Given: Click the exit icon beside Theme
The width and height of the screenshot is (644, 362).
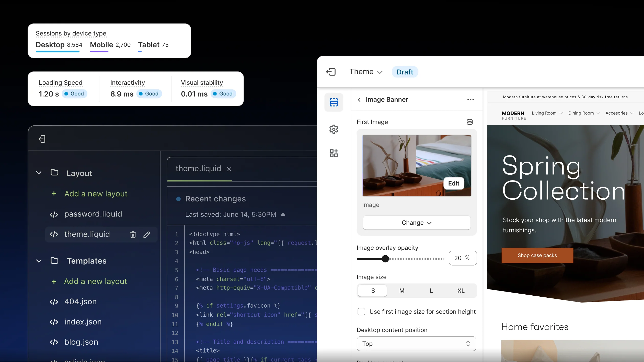Looking at the screenshot, I should pos(331,72).
